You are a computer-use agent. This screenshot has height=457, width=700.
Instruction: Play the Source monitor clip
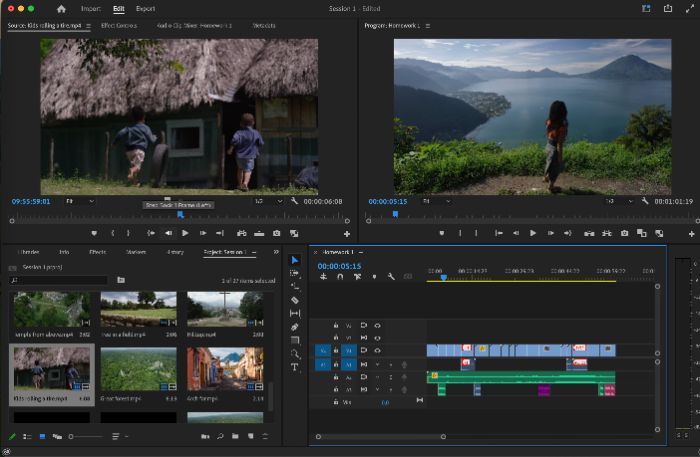coord(185,233)
